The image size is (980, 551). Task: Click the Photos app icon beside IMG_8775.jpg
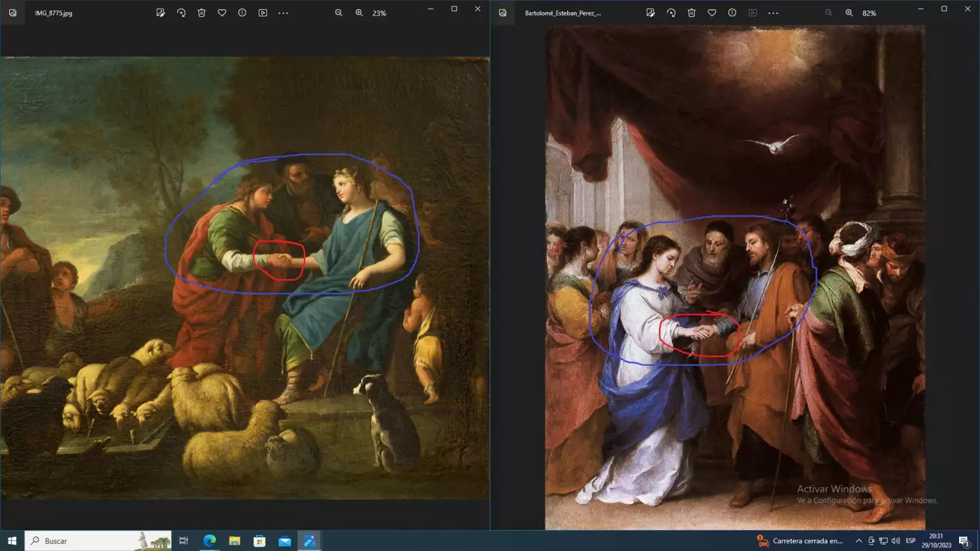(12, 13)
